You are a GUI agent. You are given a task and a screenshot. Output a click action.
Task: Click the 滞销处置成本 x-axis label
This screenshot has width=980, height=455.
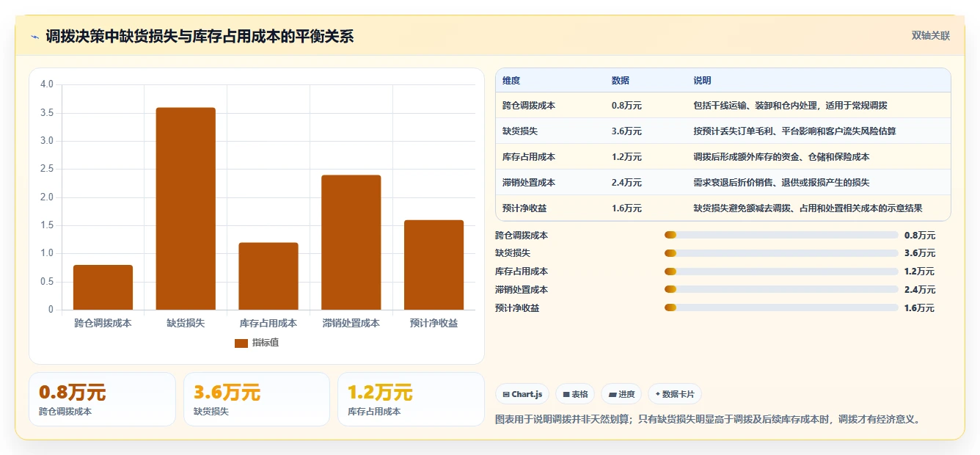(x=351, y=323)
